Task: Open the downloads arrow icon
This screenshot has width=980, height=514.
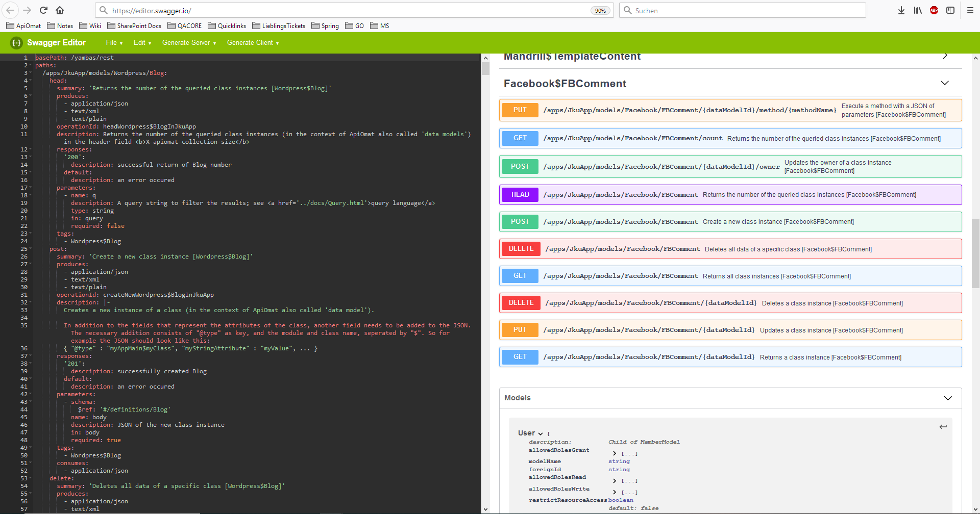Action: point(901,10)
